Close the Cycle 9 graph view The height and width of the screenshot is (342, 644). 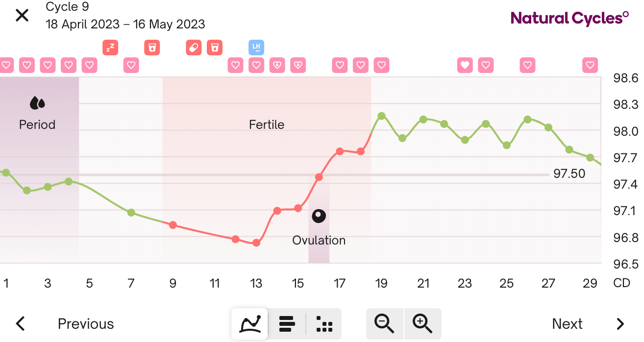coord(22,15)
